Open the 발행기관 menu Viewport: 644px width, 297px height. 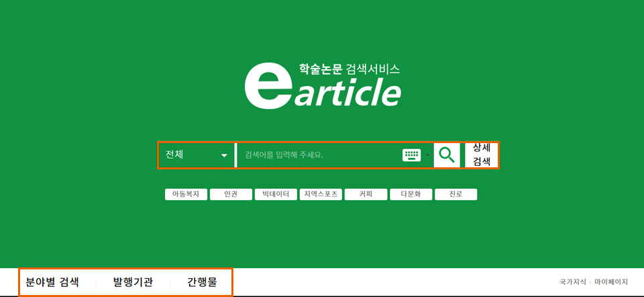point(133,282)
